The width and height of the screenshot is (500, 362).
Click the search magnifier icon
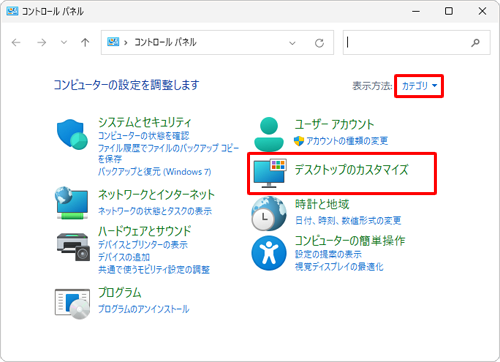point(475,43)
